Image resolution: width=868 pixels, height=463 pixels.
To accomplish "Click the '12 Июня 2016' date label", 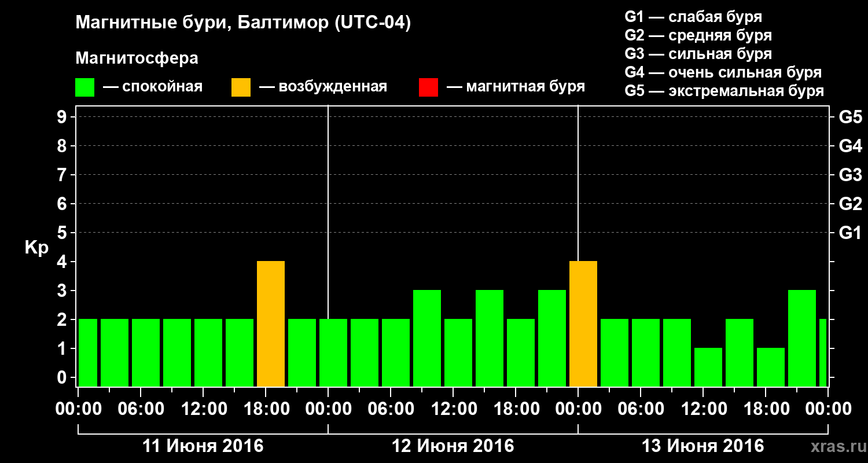I will pyautogui.click(x=453, y=446).
